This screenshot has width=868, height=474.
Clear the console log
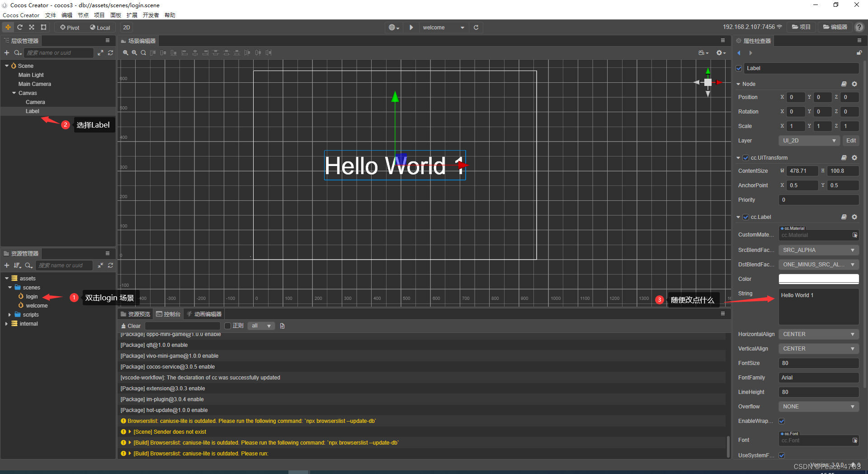click(x=131, y=326)
